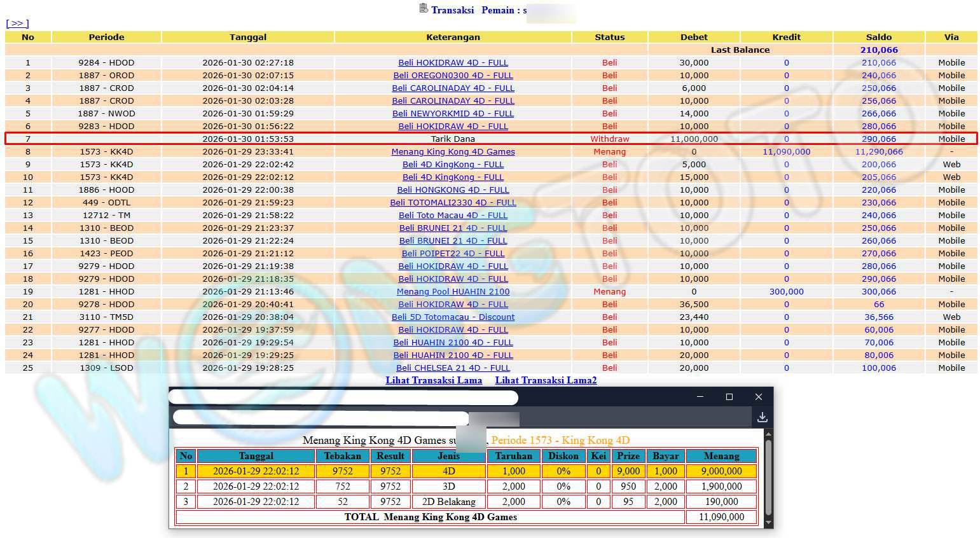The width and height of the screenshot is (980, 538).
Task: Open Lihat Transaksi Lama2 link
Action: (546, 380)
